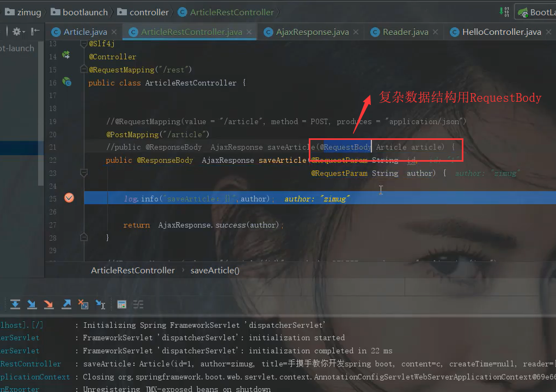
Task: Click the class declaration ArticleRestController
Action: [167, 83]
